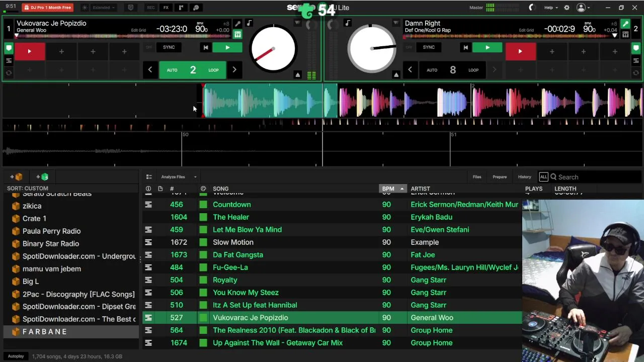Screen dimensions: 644x362
Task: Open the Setup gear settings
Action: (x=567, y=8)
